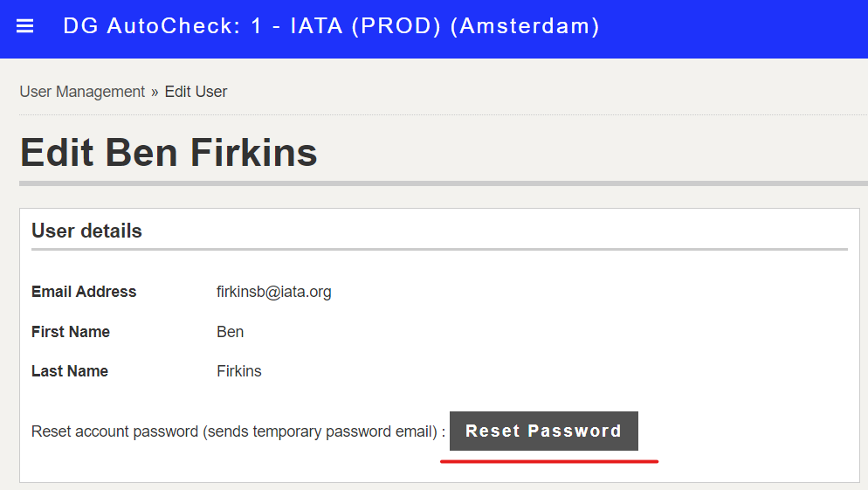Click Amsterdam in the header title
Viewport: 868px width, 490px height.
[525, 26]
